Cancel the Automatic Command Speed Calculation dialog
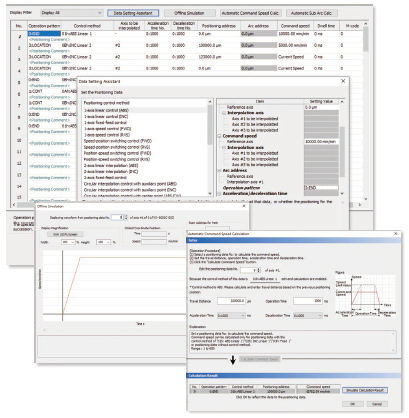 [x=377, y=404]
